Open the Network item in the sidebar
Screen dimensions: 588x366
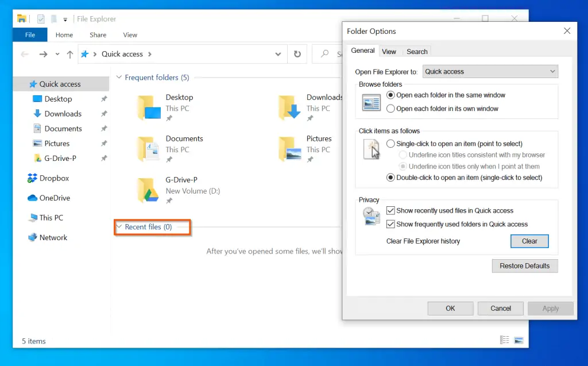click(x=53, y=237)
